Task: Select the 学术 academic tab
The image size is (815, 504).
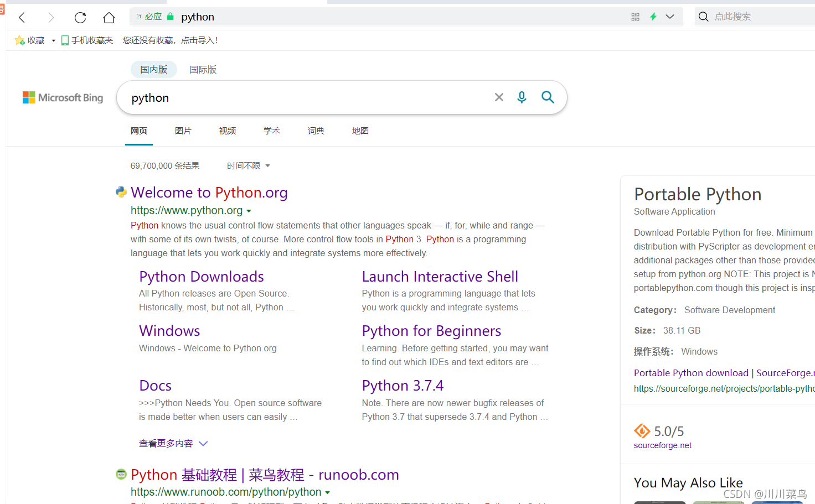Action: pyautogui.click(x=272, y=131)
